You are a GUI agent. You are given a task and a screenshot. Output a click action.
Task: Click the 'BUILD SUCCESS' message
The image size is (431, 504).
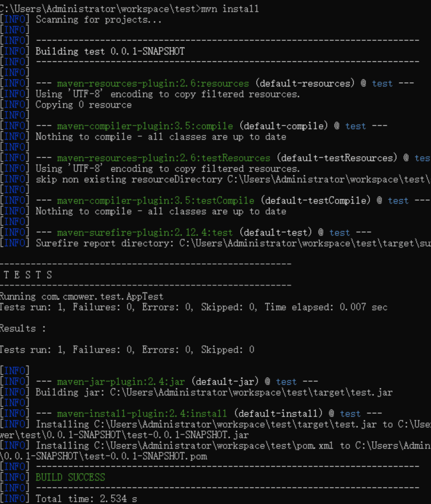point(70,477)
